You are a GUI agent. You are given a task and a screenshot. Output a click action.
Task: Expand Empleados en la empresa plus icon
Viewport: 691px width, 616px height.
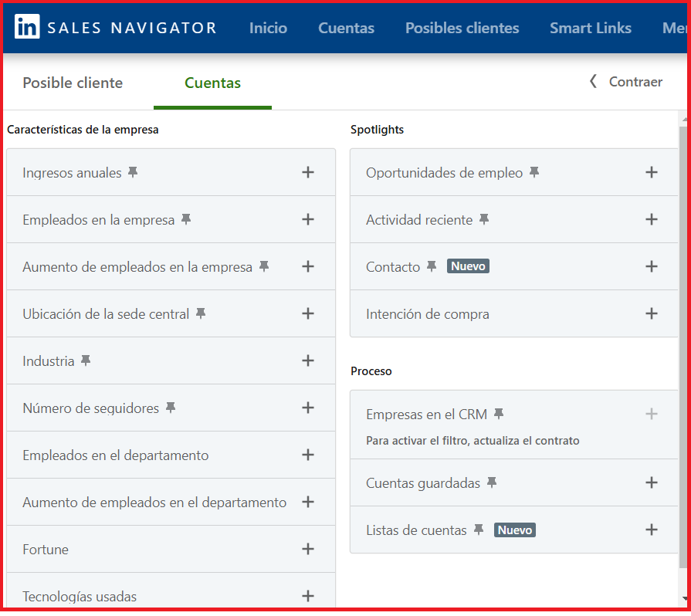308,219
